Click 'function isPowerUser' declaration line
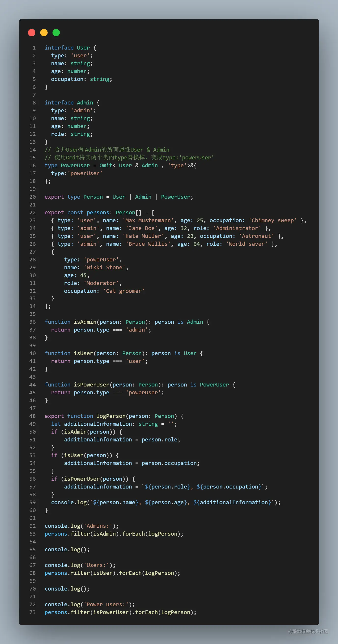This screenshot has height=644, width=338. tap(140, 385)
